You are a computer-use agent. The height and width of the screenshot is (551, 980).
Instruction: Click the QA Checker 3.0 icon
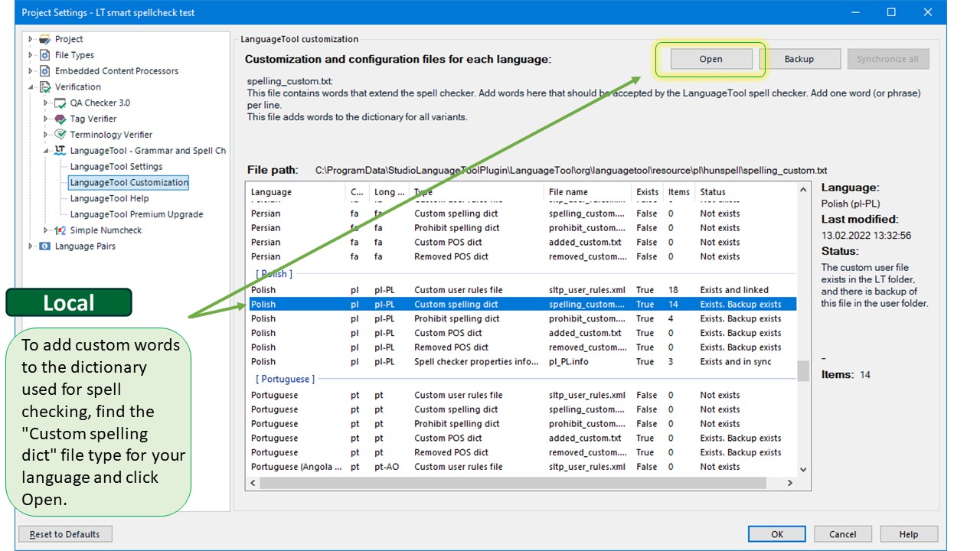60,103
